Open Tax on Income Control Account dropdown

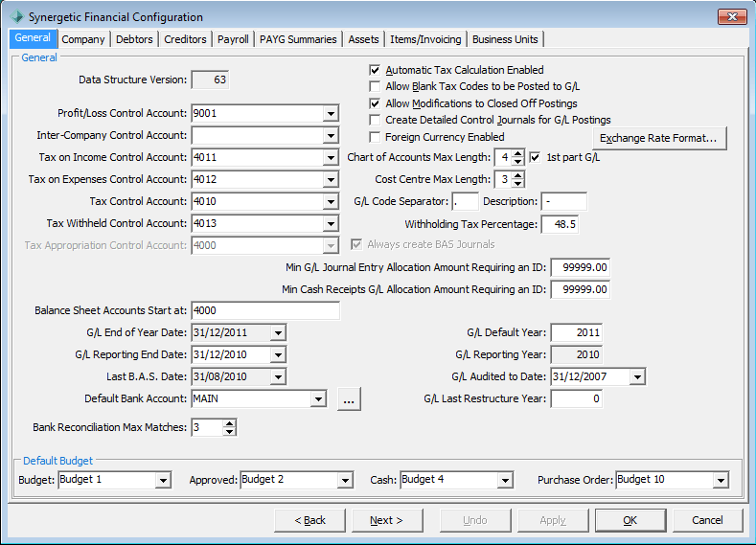click(331, 158)
